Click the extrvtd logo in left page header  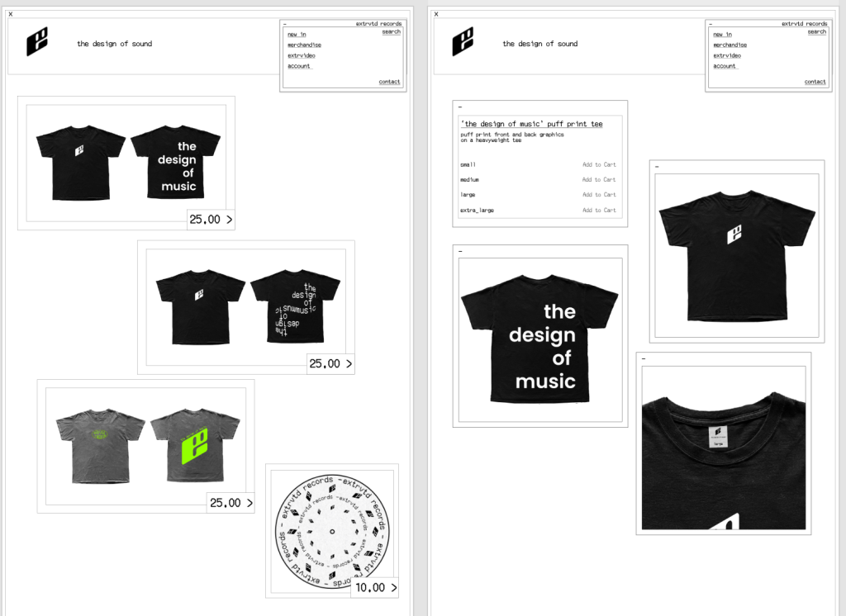click(37, 41)
